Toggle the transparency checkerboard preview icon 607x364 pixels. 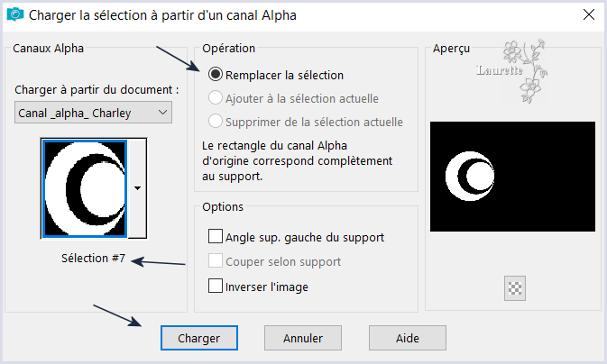tap(515, 288)
